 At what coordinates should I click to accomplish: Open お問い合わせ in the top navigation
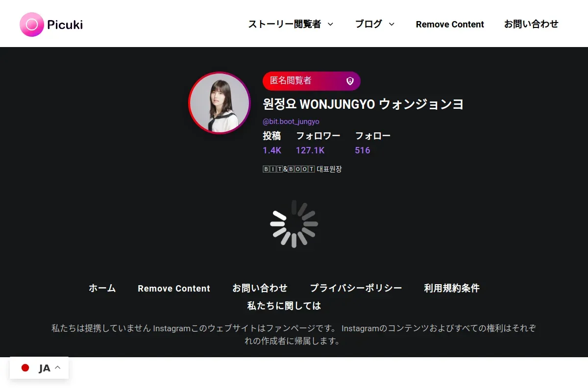click(531, 24)
